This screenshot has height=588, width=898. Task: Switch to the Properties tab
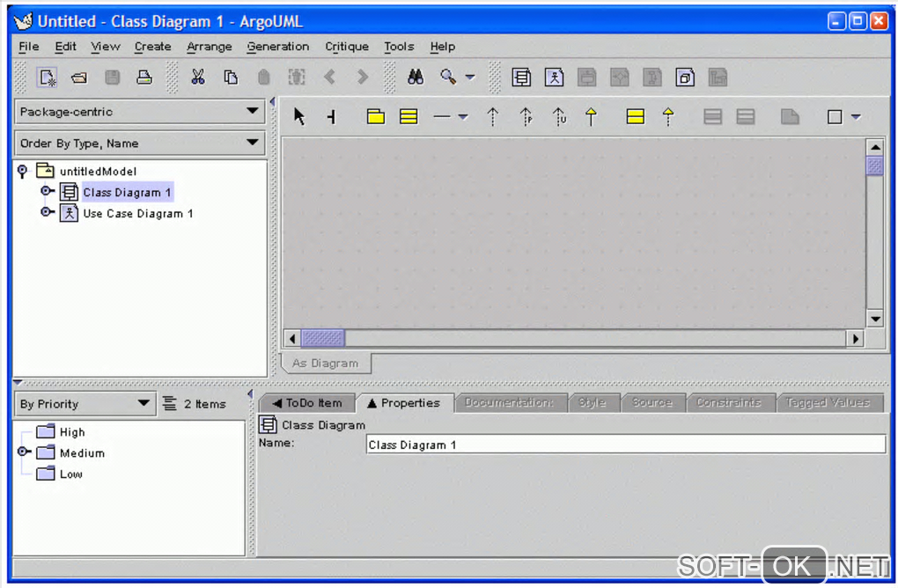[x=404, y=403]
